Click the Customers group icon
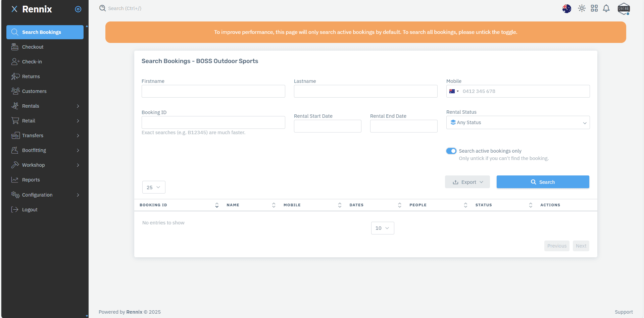This screenshot has width=644, height=318. 15,91
